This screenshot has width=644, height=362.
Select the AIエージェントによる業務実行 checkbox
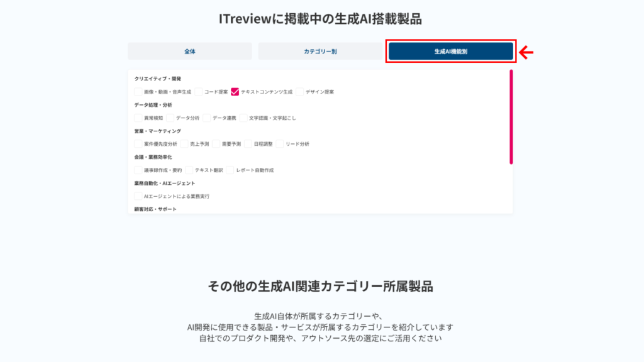[138, 196]
